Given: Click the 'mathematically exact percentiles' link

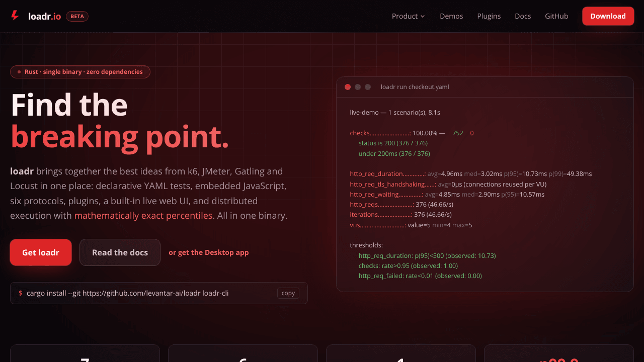Looking at the screenshot, I should click(x=143, y=216).
